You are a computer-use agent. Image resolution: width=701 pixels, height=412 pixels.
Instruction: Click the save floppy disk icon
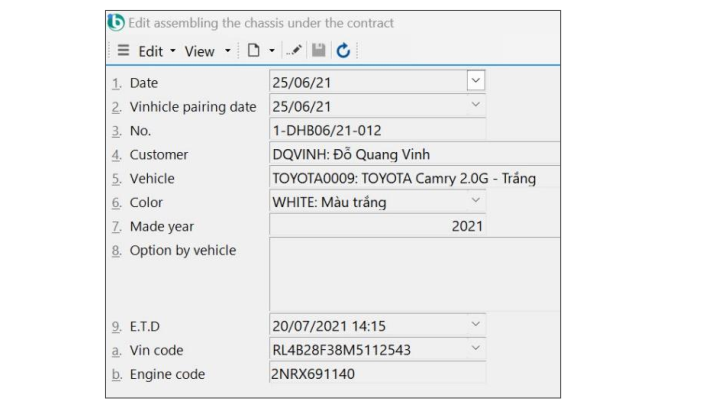pos(317,52)
